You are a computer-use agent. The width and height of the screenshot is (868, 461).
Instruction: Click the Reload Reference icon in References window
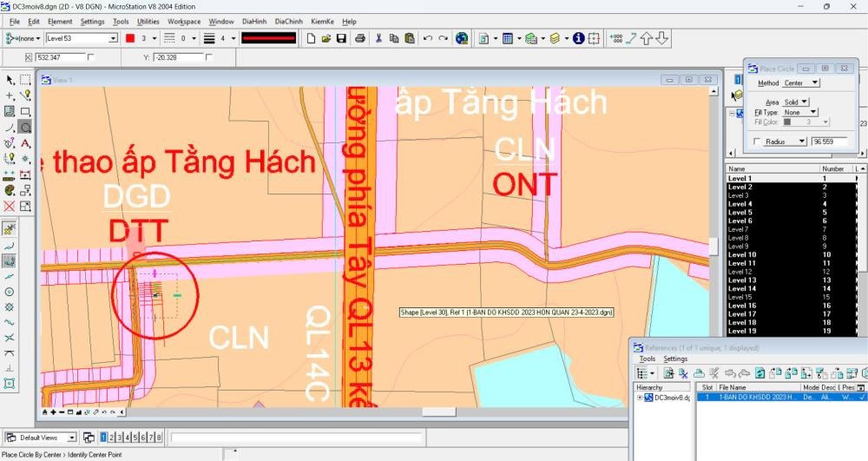coord(760,373)
